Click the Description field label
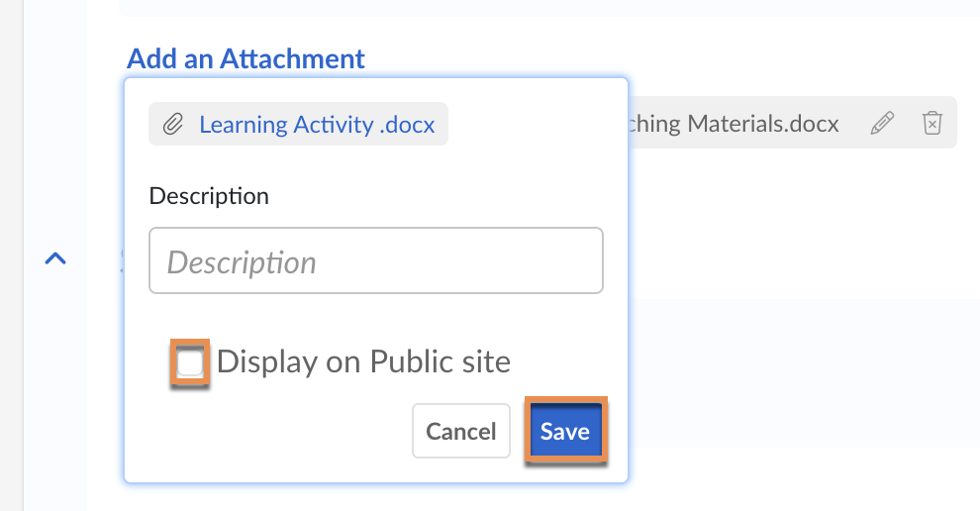The image size is (980, 511). (x=209, y=195)
